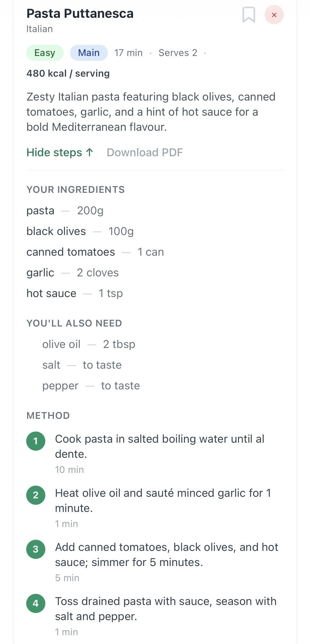Select the Main course badge
The width and height of the screenshot is (310, 644).
point(89,53)
